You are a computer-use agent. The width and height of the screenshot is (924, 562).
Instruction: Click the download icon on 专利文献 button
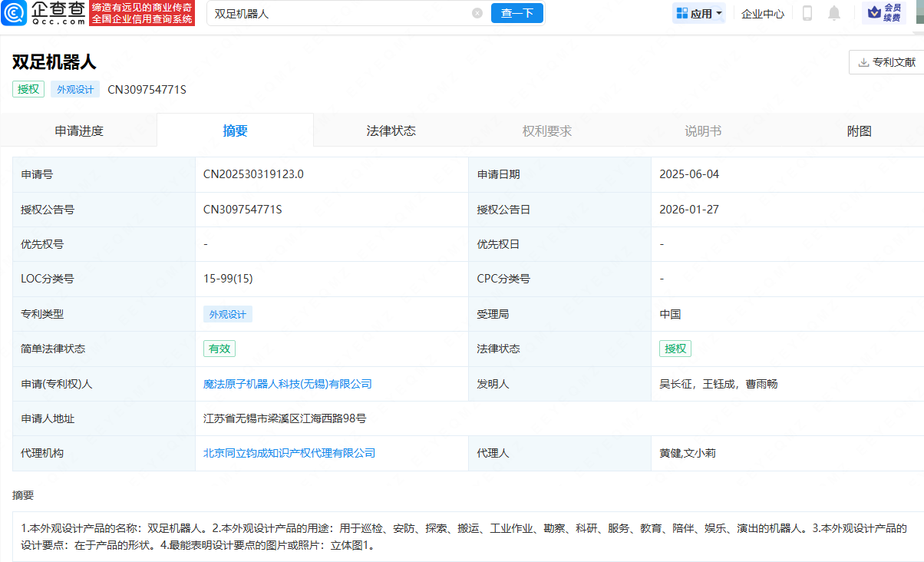coord(862,61)
